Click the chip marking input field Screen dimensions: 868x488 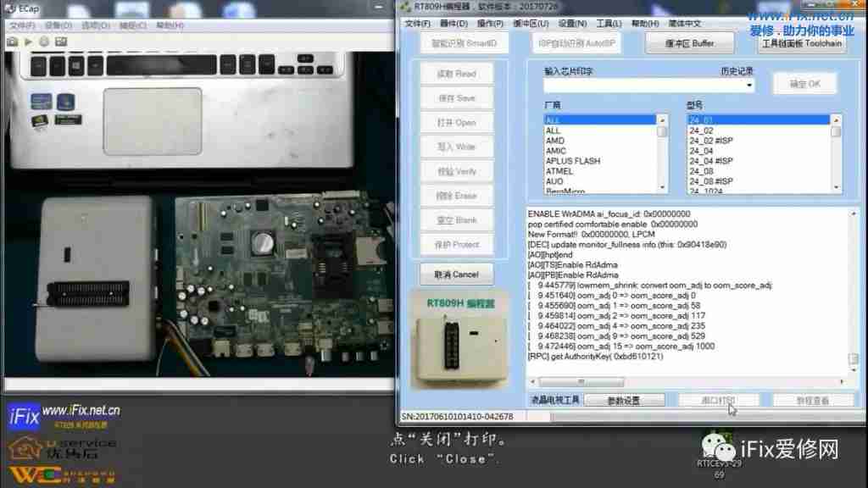coord(644,86)
